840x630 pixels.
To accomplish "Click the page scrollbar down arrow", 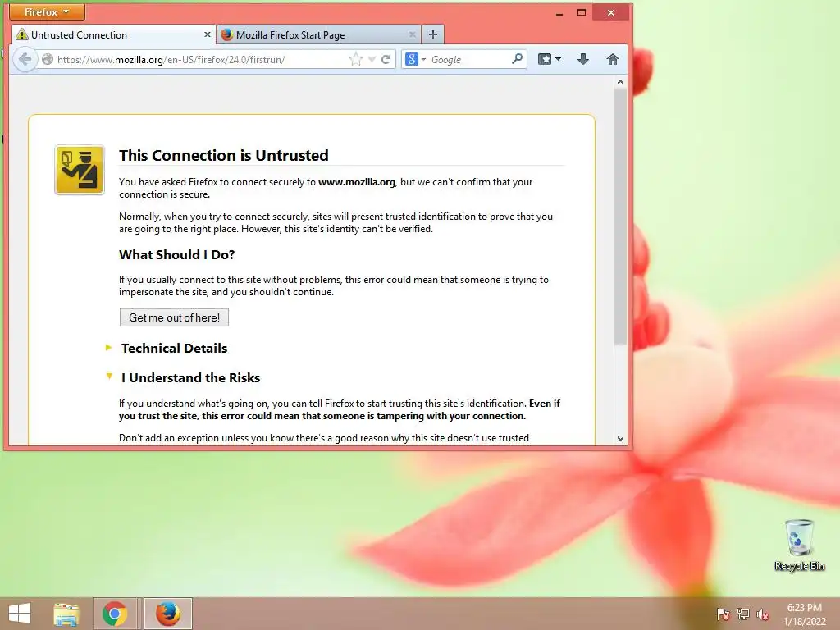I will click(x=620, y=439).
